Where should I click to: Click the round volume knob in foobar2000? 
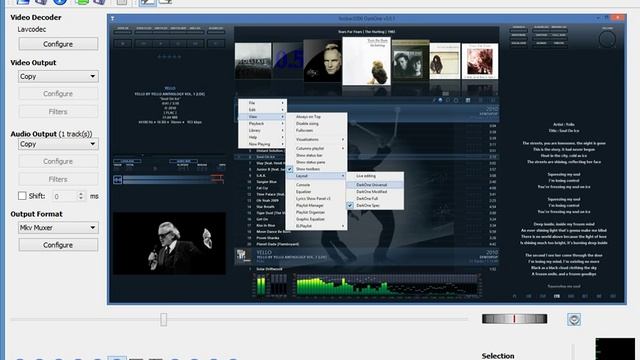click(607, 40)
